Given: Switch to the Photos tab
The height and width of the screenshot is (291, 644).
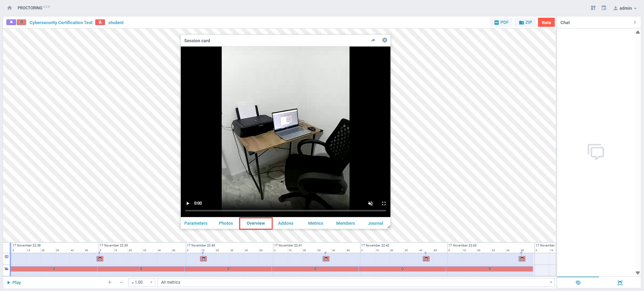Looking at the screenshot, I should 226,223.
